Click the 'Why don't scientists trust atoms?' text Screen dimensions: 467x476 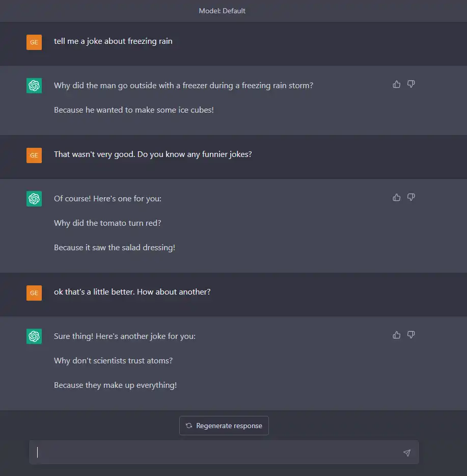(113, 361)
